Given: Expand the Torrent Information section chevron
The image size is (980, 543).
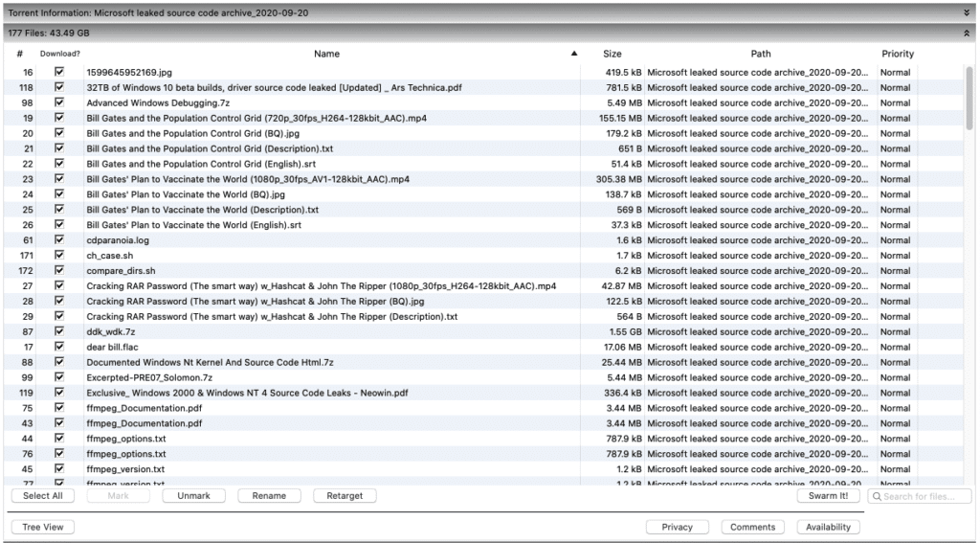Looking at the screenshot, I should click(x=967, y=12).
